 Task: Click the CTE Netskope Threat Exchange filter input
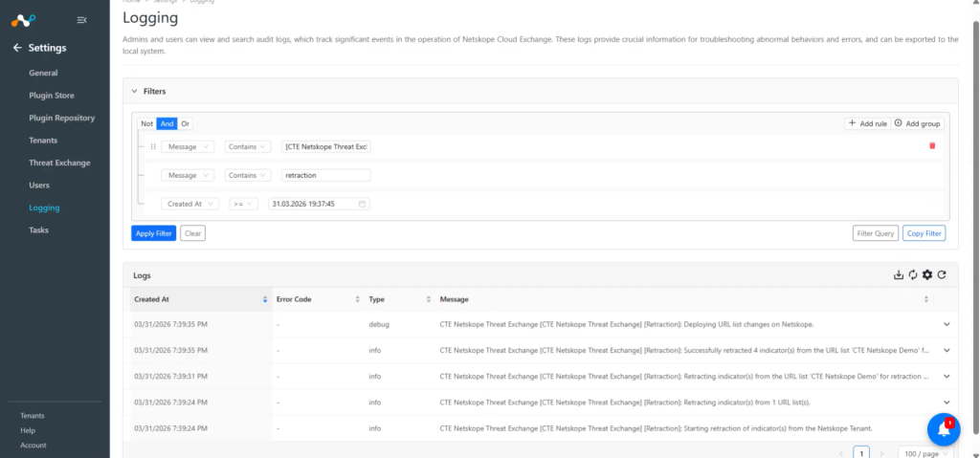(x=326, y=147)
